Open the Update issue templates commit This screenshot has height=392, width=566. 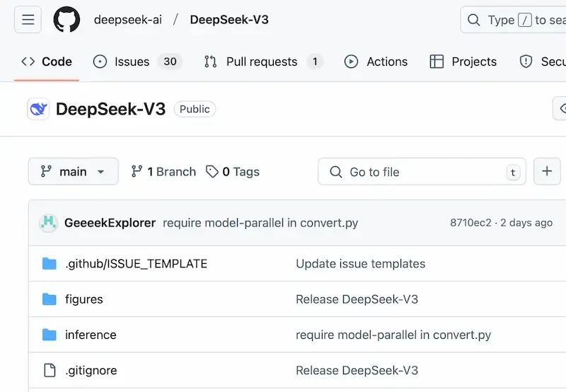click(x=361, y=264)
